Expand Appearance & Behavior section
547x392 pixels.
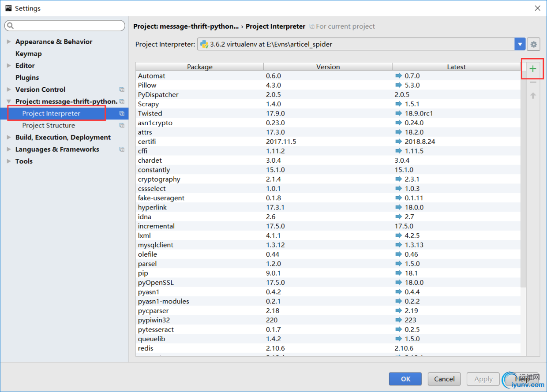click(x=9, y=41)
